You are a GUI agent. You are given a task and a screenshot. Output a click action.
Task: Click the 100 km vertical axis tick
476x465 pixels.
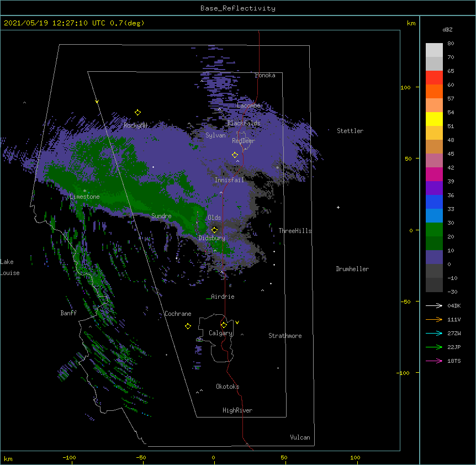point(405,87)
